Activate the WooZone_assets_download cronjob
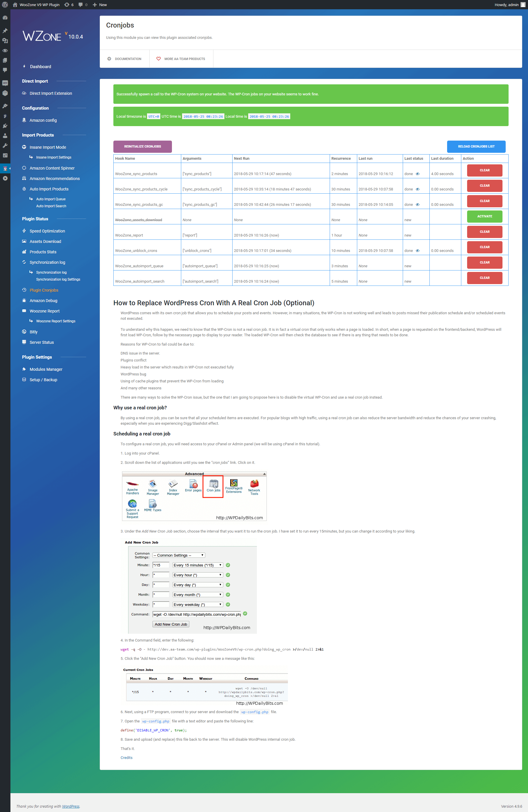Viewport: 528px width, 812px height. pyautogui.click(x=484, y=216)
